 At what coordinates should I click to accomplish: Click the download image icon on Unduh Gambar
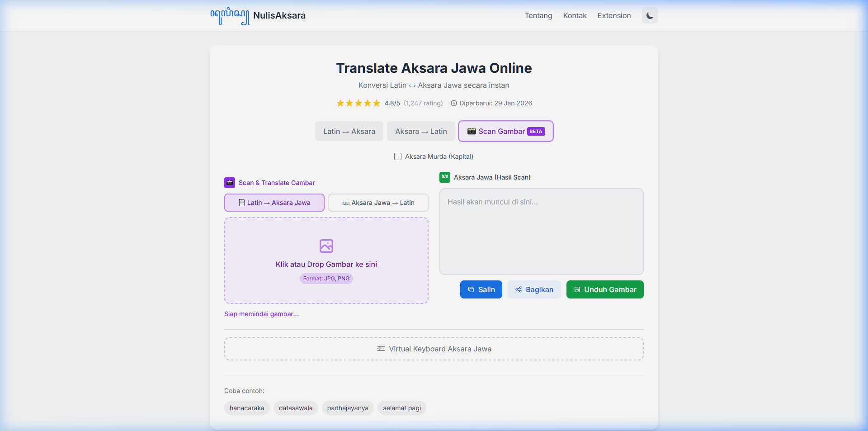(x=577, y=289)
